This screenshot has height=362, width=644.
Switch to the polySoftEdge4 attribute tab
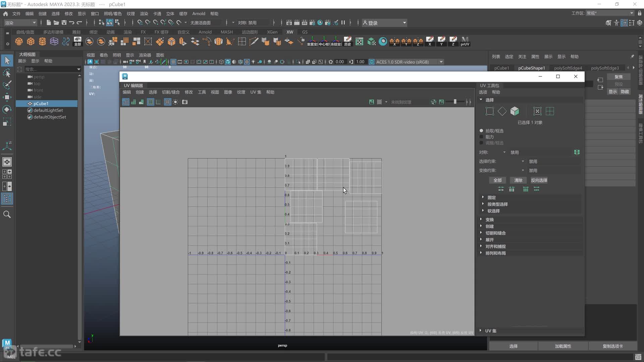(x=568, y=68)
